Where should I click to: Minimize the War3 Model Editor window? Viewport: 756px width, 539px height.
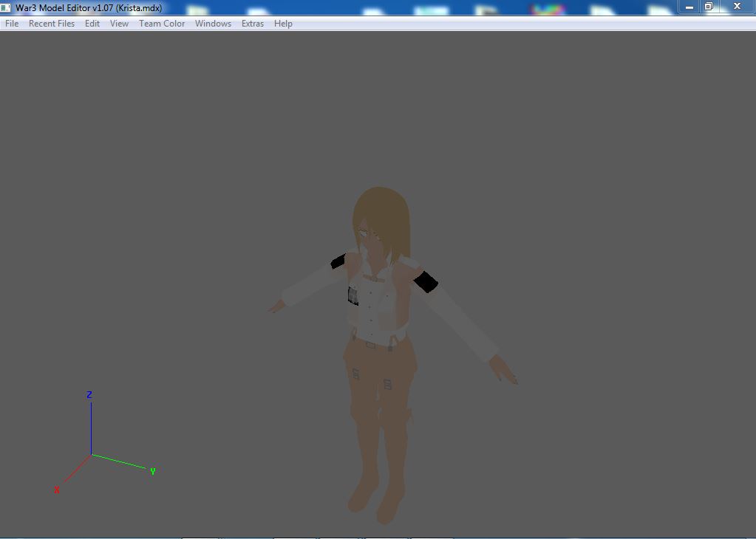tap(689, 7)
